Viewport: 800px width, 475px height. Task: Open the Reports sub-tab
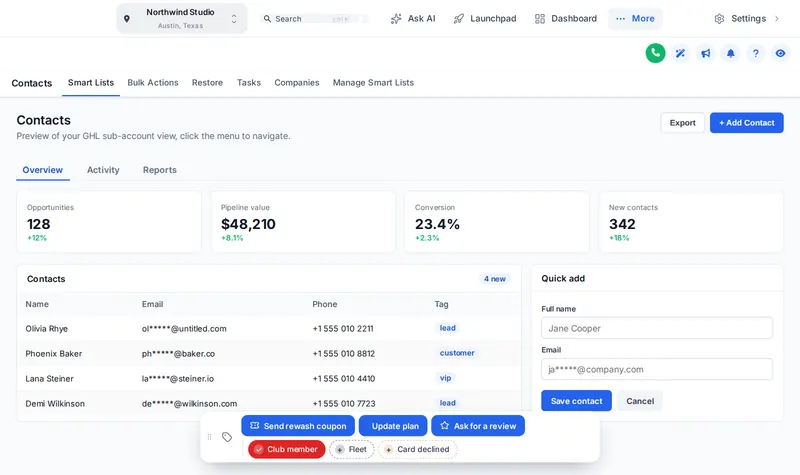tap(160, 170)
